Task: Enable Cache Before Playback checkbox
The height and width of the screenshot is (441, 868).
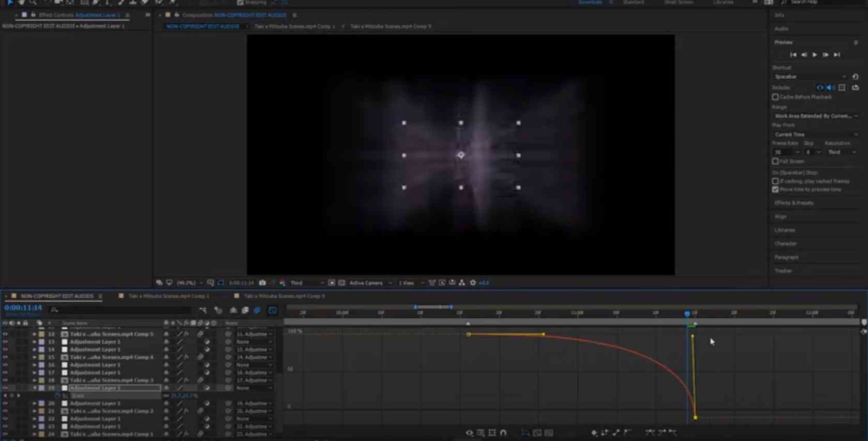Action: 775,97
